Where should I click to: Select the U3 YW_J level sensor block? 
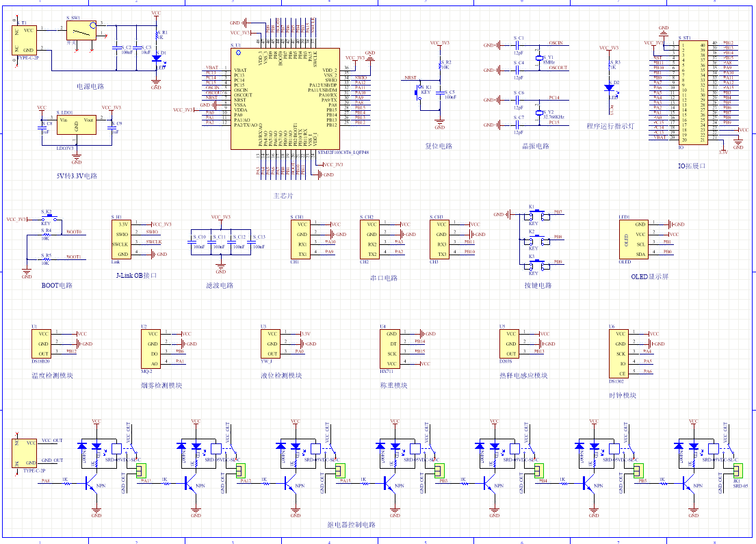(x=270, y=344)
